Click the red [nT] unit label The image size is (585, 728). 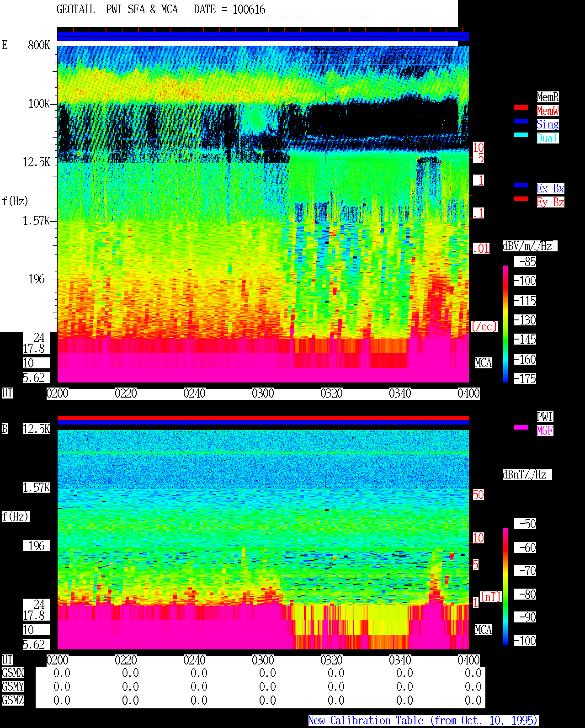pos(491,597)
